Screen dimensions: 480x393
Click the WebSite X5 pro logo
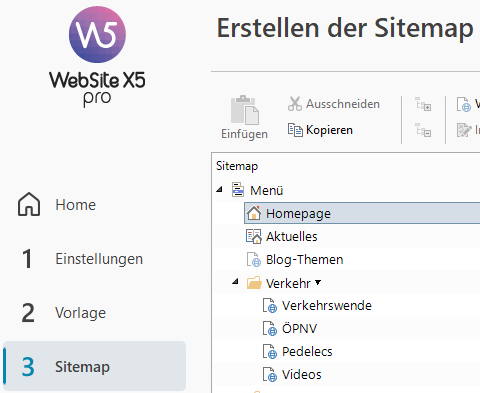[97, 57]
